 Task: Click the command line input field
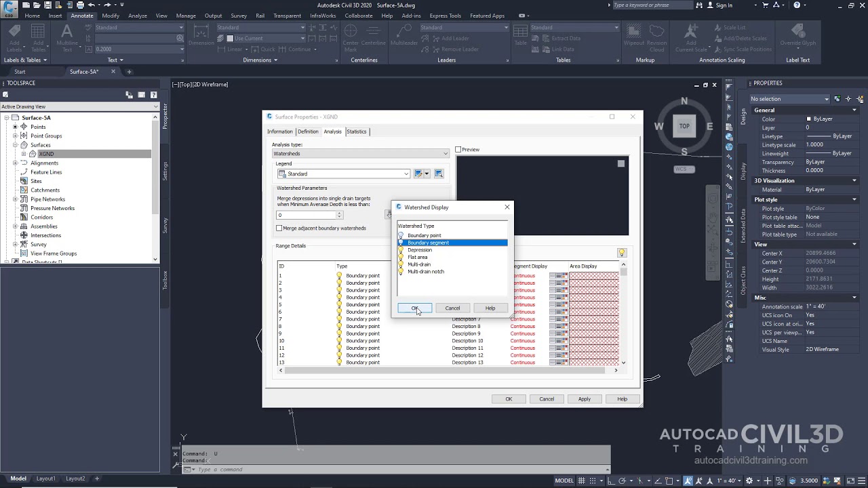400,470
